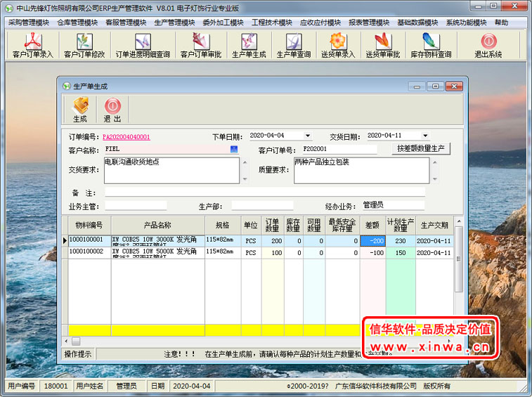
Task: Open 送货单录入 toolbar icon
Action: coord(338,45)
